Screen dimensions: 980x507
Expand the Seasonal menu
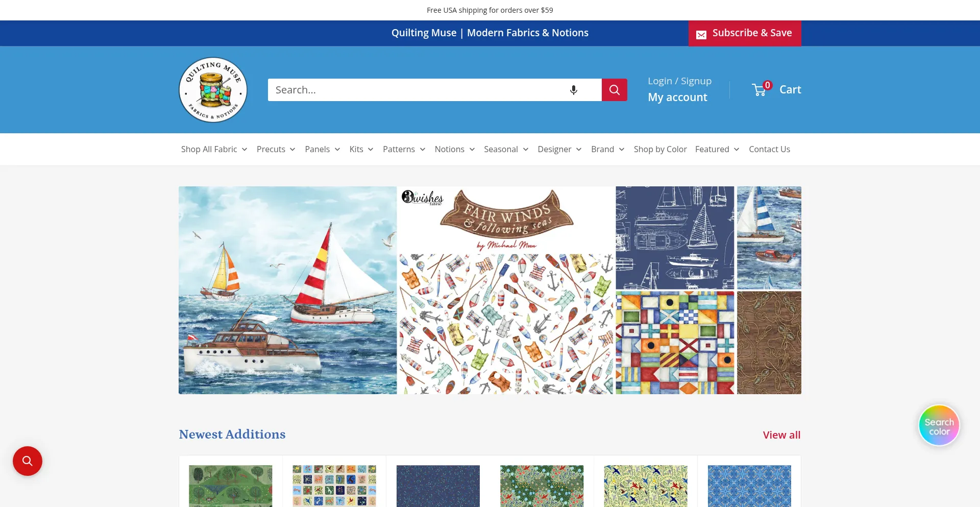506,149
